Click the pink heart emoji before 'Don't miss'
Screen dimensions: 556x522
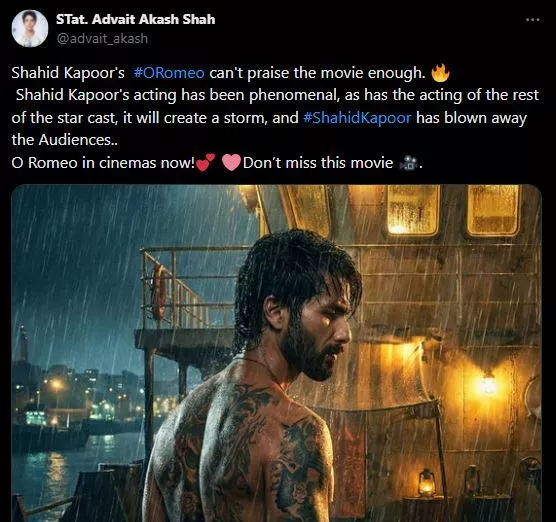(231, 163)
